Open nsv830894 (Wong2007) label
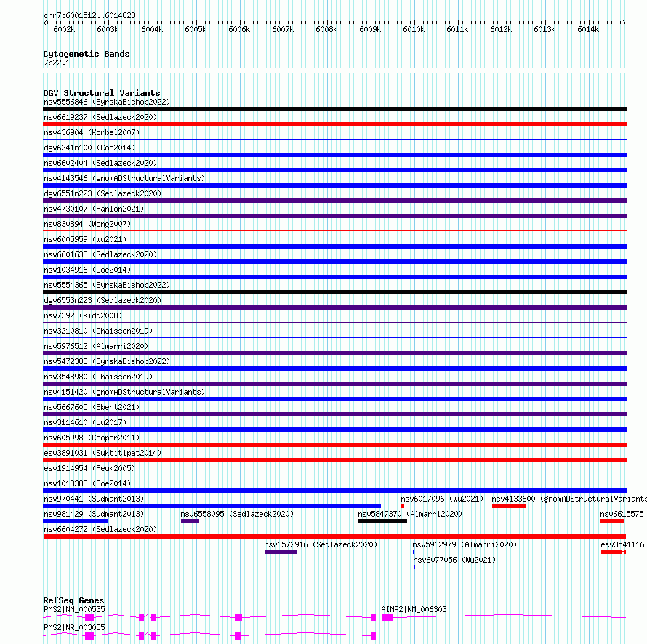This screenshot has height=644, width=647. [x=87, y=224]
